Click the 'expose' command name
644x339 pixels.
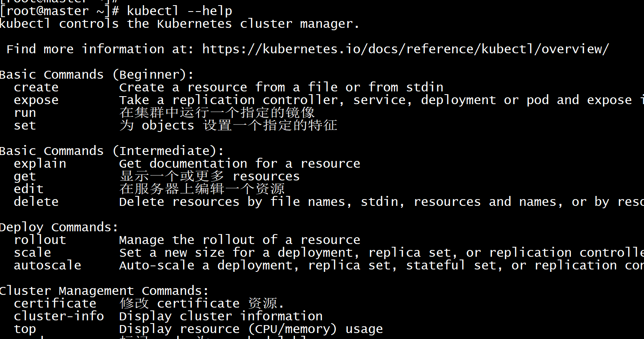(x=36, y=100)
